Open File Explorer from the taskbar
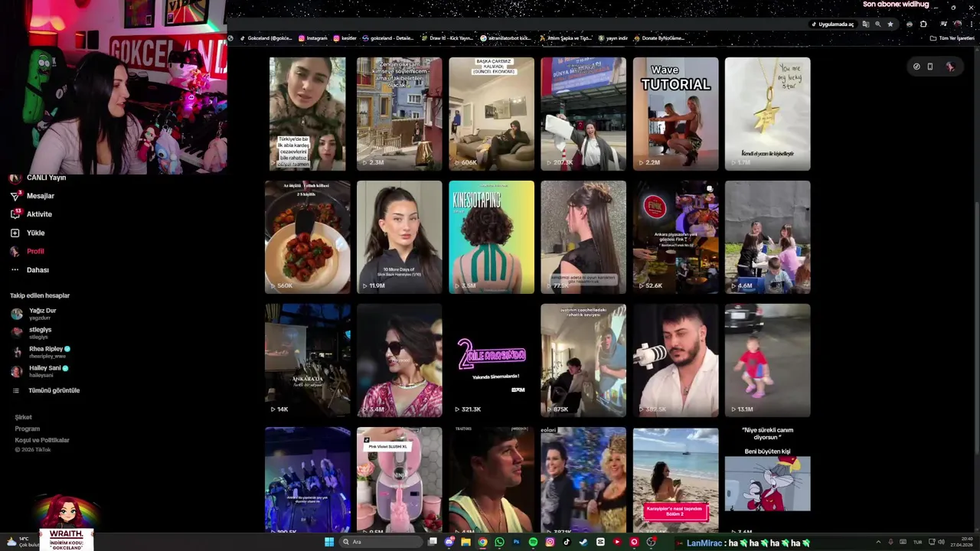Image resolution: width=980 pixels, height=551 pixels. tap(465, 542)
